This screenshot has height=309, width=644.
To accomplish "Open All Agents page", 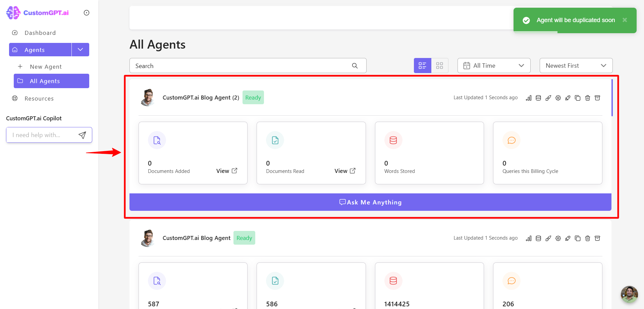I will click(51, 81).
